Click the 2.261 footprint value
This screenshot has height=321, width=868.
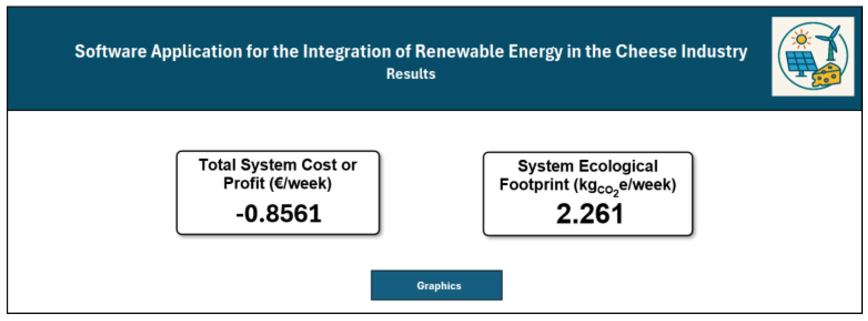tap(589, 214)
